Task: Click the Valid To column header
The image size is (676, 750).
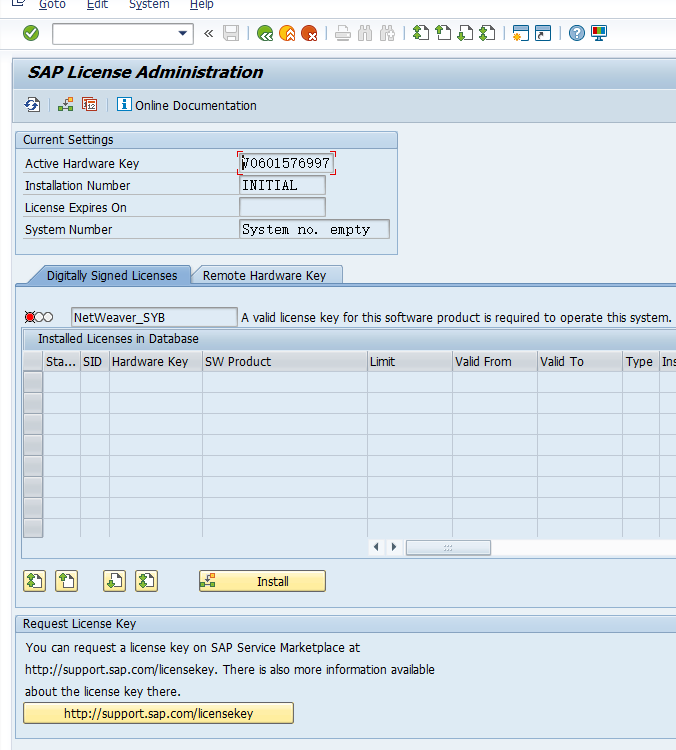Action: pos(580,362)
